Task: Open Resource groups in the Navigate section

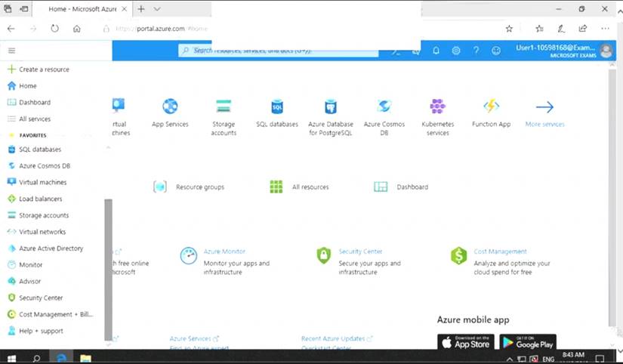Action: click(189, 187)
